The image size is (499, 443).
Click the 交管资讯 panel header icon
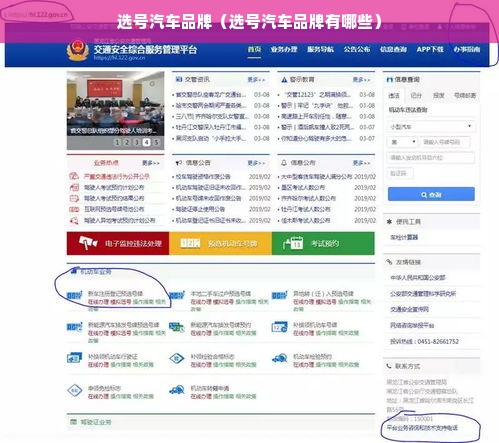[x=179, y=79]
